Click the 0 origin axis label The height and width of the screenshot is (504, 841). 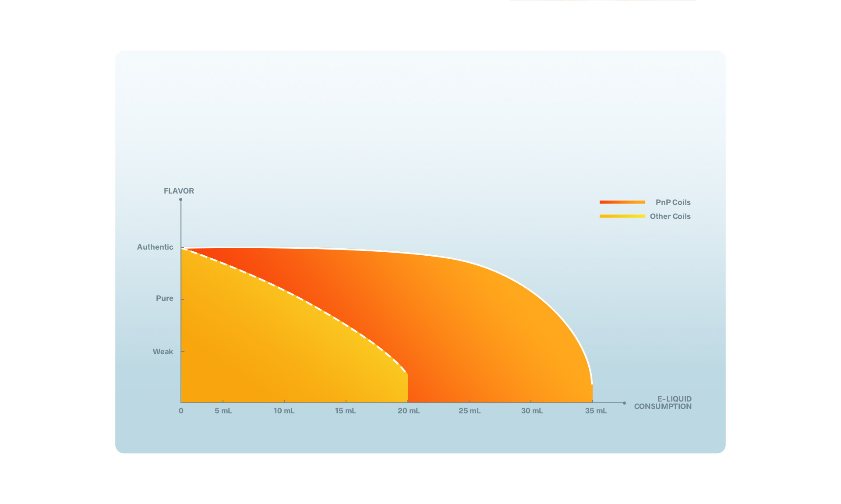(181, 411)
